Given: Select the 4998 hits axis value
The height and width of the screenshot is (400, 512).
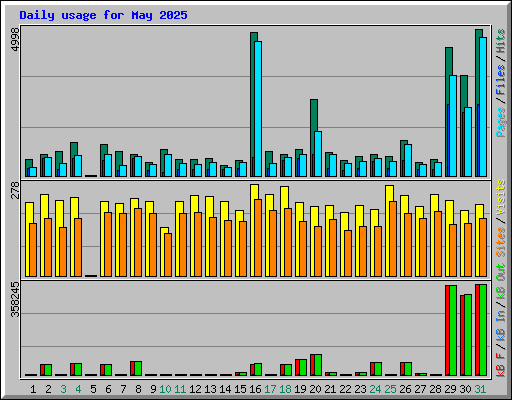Looking at the screenshot, I should [15, 40].
